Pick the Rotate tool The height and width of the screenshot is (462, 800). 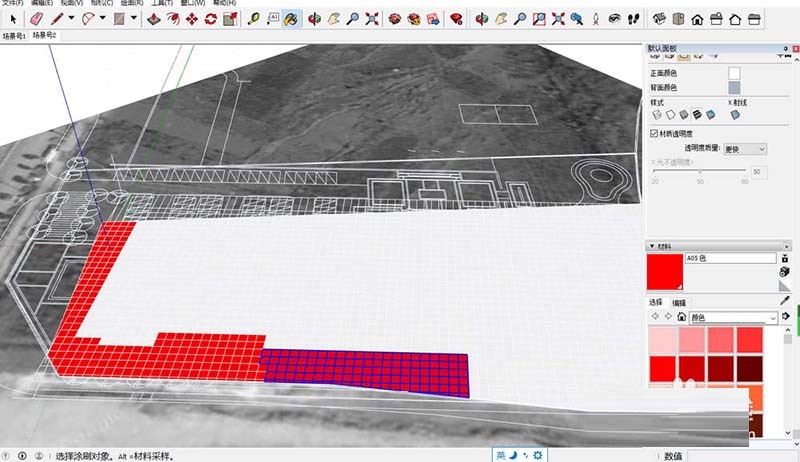pyautogui.click(x=211, y=19)
